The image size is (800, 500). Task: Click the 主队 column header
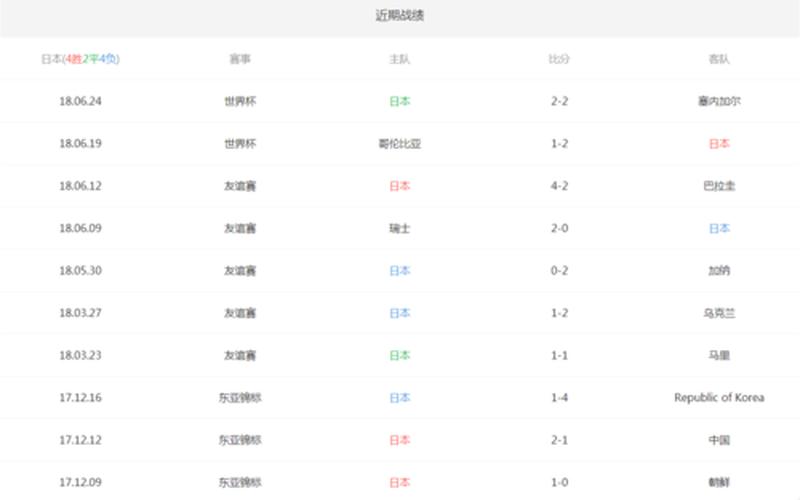[399, 59]
